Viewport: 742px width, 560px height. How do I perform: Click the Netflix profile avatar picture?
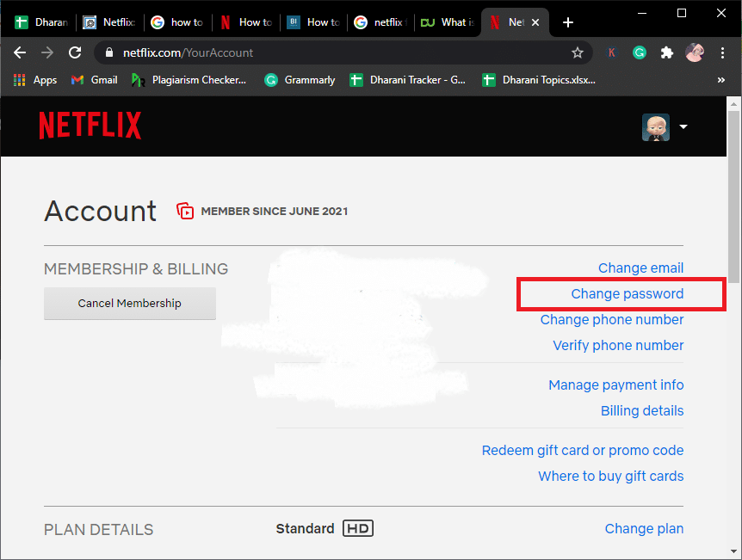point(656,126)
